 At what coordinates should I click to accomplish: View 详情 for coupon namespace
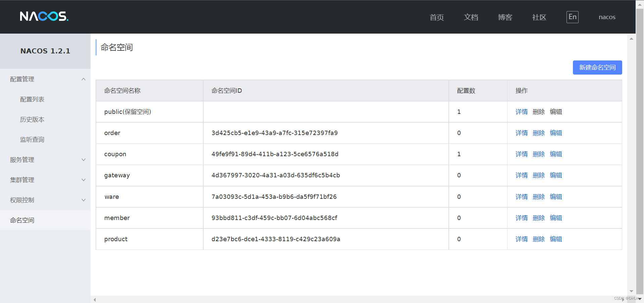click(522, 154)
